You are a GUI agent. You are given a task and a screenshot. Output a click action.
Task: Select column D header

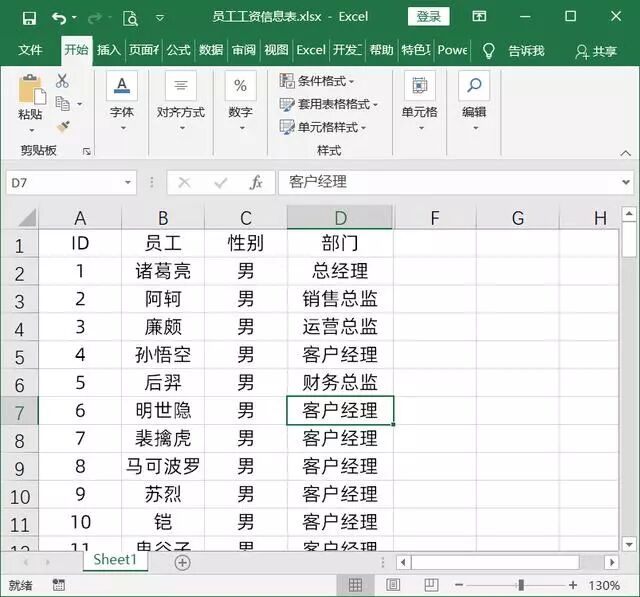tap(340, 217)
